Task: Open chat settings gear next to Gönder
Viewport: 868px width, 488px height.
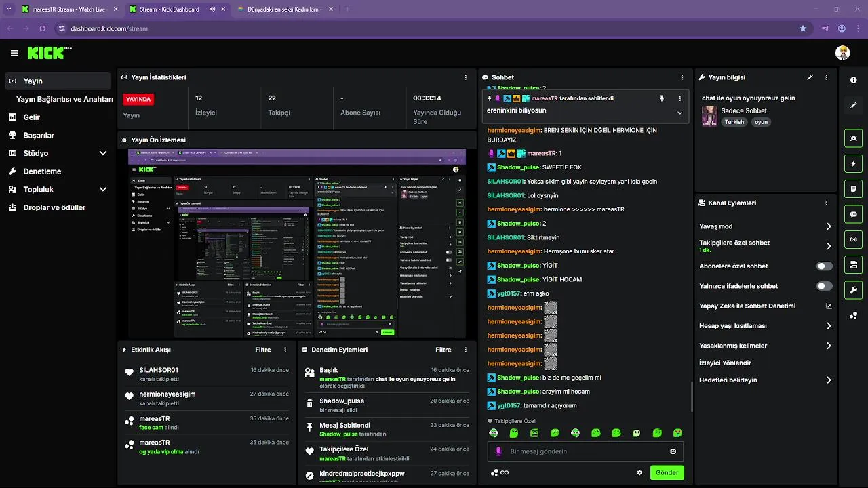Action: pos(639,472)
